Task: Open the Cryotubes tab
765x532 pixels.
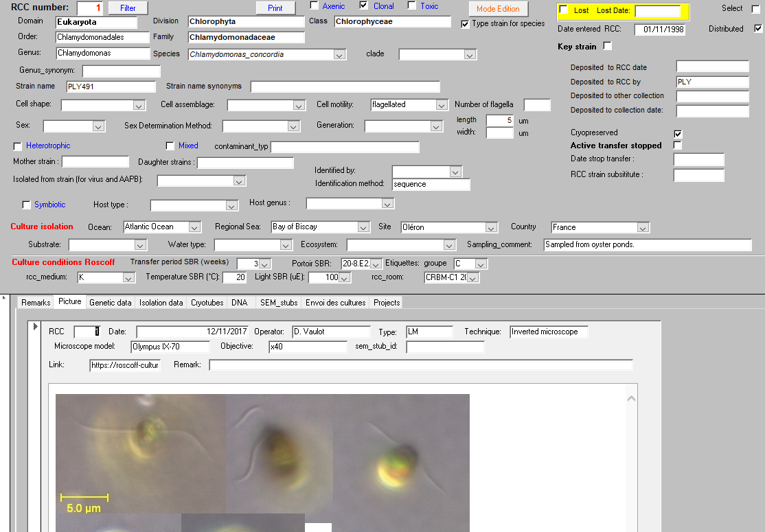Action: point(207,303)
